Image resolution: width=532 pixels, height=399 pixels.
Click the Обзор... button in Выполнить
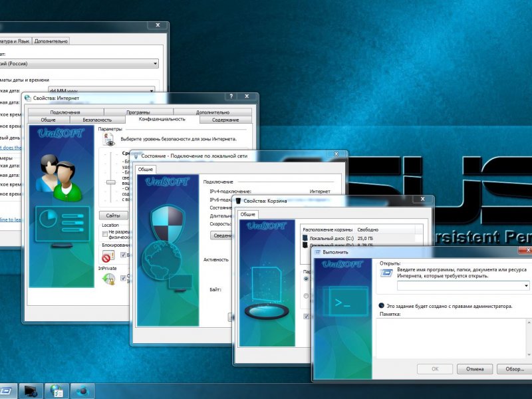coord(514,369)
